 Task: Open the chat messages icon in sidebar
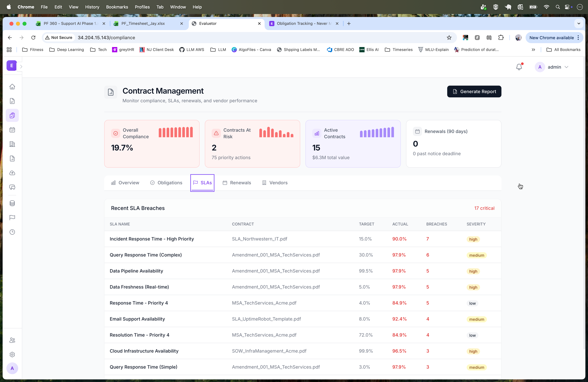pyautogui.click(x=12, y=187)
